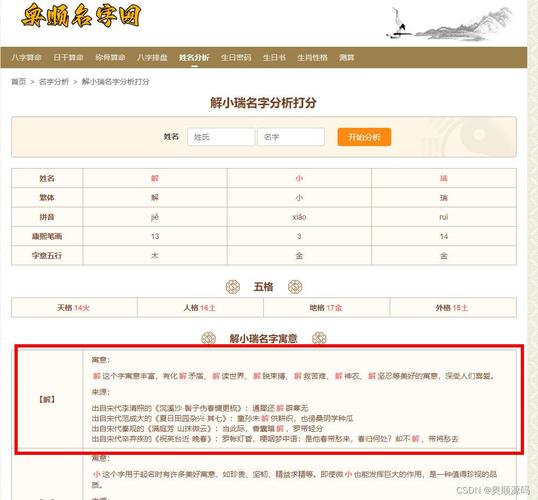
Task: Open the 生日书 navigation item
Action: point(274,57)
